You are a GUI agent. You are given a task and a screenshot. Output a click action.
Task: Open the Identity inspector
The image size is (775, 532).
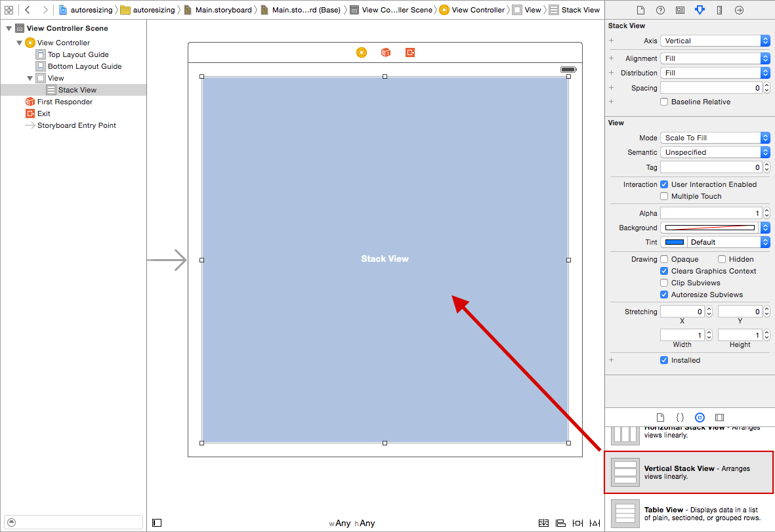click(x=680, y=10)
